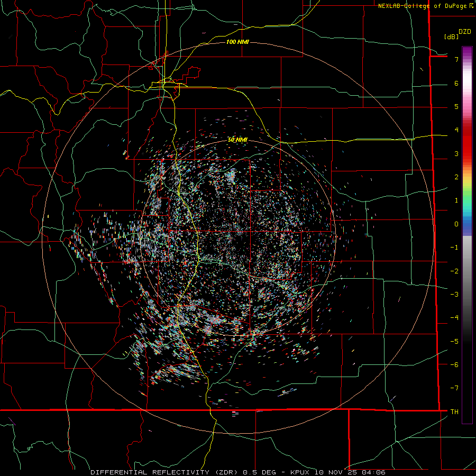The width and height of the screenshot is (476, 476).
Task: Click the -1 dB legend value
Action: [x=454, y=248]
